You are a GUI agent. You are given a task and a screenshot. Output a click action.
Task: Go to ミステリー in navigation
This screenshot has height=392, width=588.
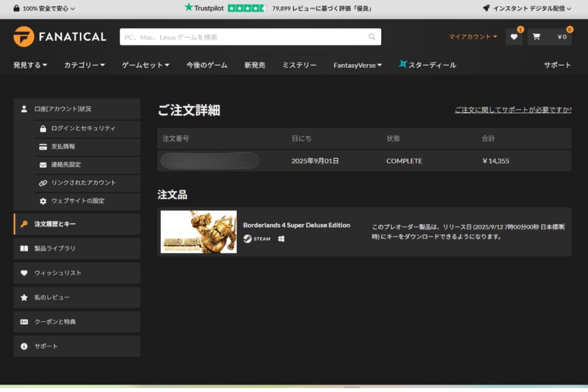(299, 65)
